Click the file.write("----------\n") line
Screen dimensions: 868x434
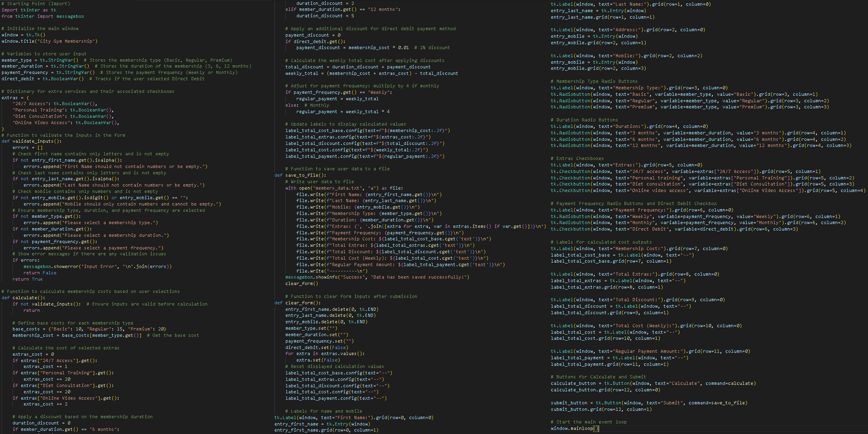point(332,271)
